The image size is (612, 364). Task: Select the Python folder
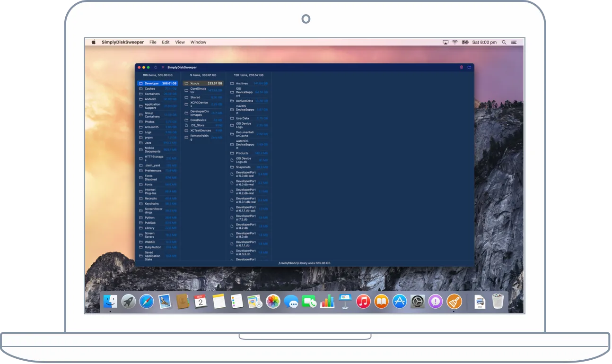[x=157, y=217]
